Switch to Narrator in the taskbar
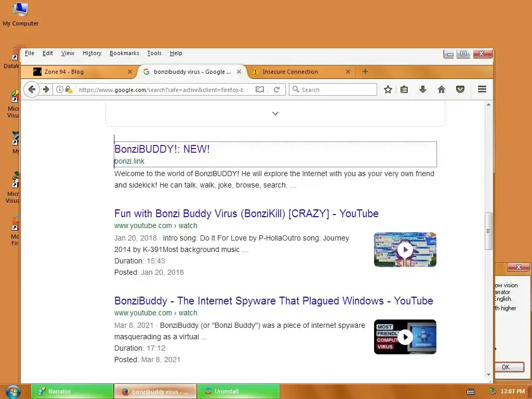 72,392
